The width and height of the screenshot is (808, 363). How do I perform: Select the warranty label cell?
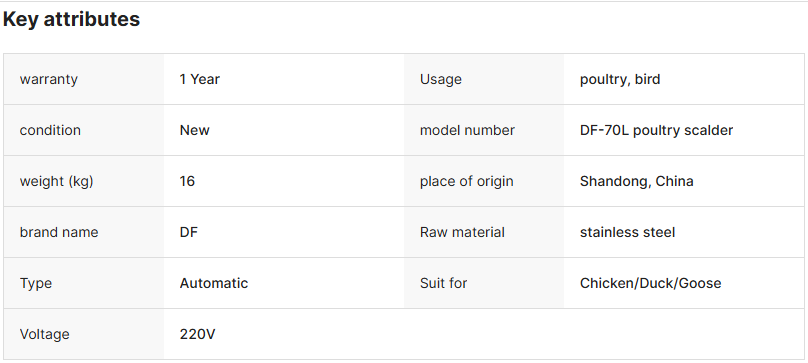[x=84, y=79]
